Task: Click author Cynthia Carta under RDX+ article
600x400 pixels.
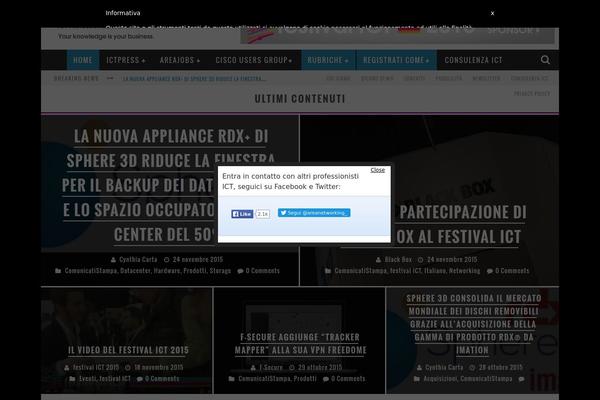Action: [x=138, y=260]
